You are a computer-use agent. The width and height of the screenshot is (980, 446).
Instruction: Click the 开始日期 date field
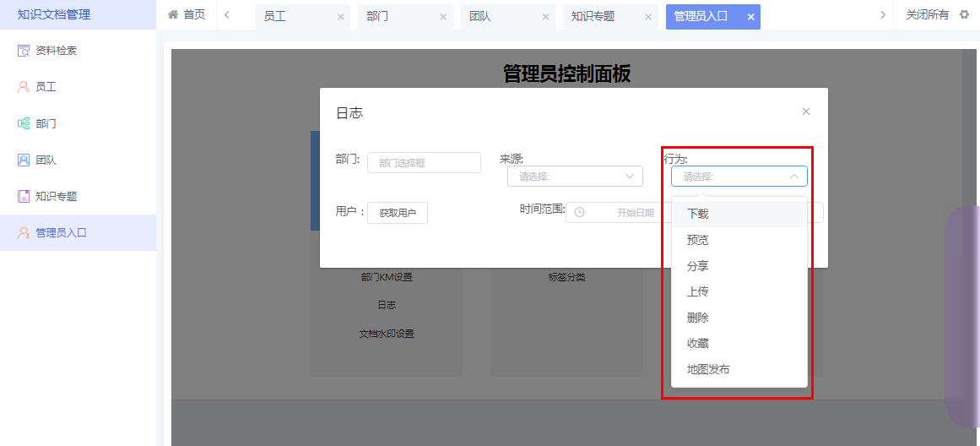pos(635,213)
